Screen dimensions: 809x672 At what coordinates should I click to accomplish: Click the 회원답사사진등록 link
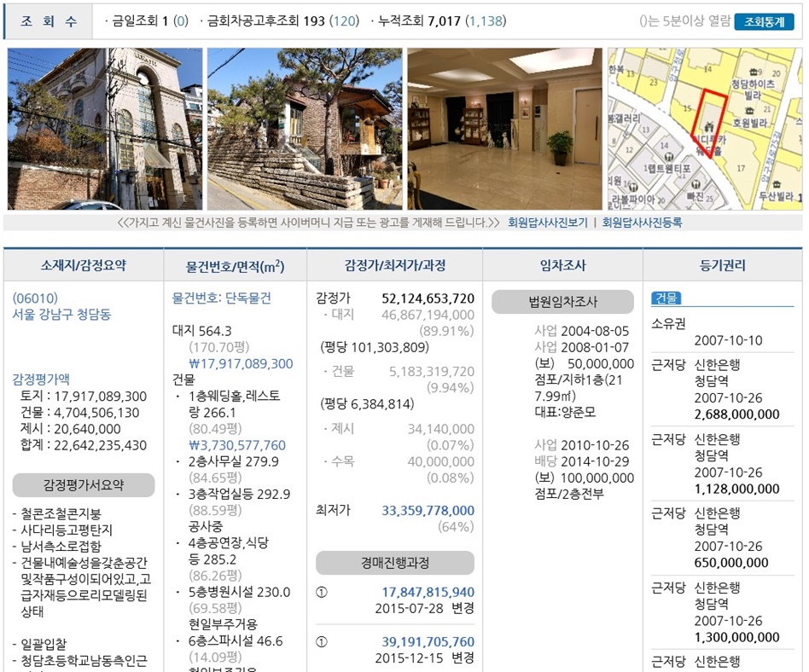click(642, 223)
